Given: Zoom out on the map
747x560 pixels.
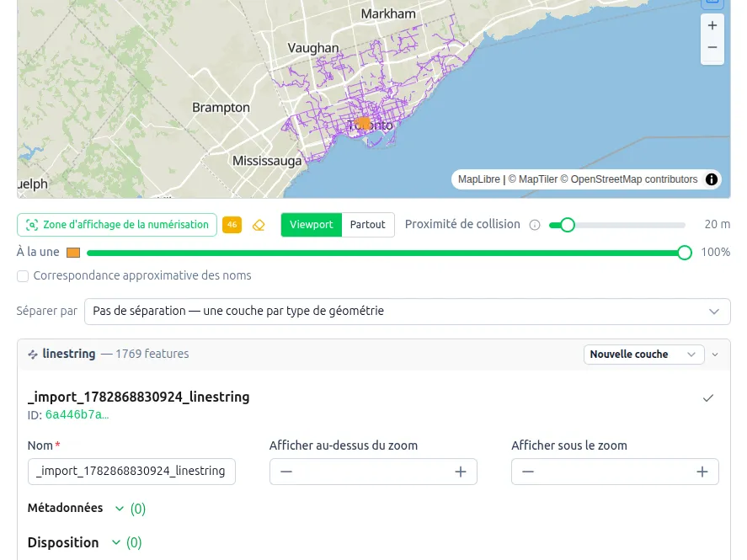Looking at the screenshot, I should (x=712, y=48).
